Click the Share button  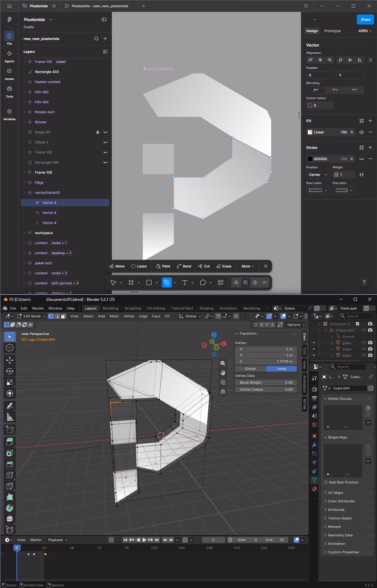pyautogui.click(x=365, y=19)
